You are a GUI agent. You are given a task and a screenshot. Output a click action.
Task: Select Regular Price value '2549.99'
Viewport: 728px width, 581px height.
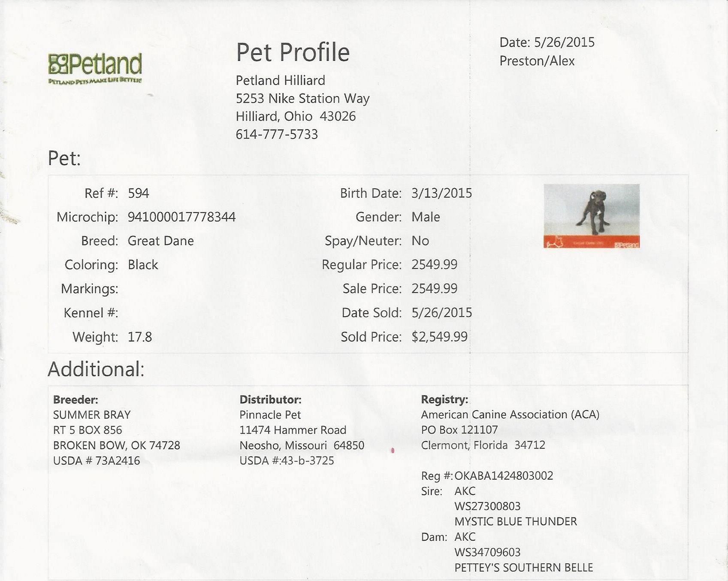click(434, 265)
